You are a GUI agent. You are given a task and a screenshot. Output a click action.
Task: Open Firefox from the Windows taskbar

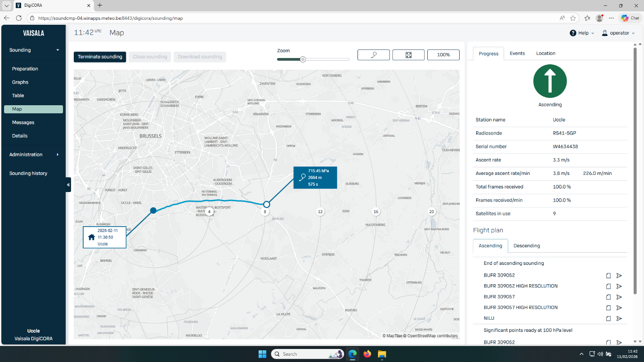tap(367, 354)
